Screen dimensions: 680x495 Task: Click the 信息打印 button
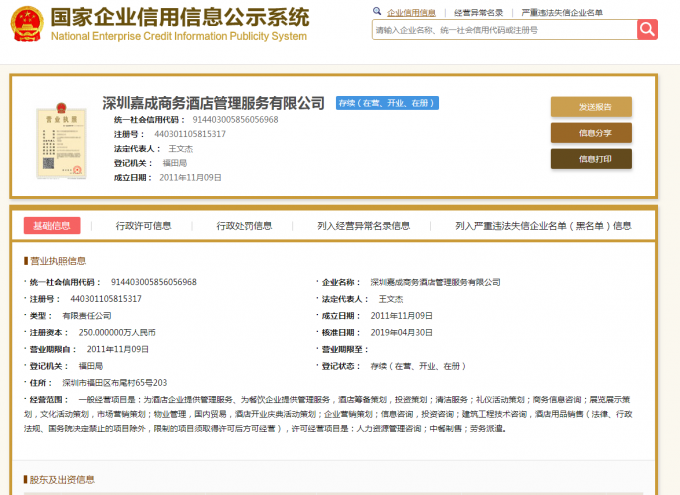(x=591, y=159)
